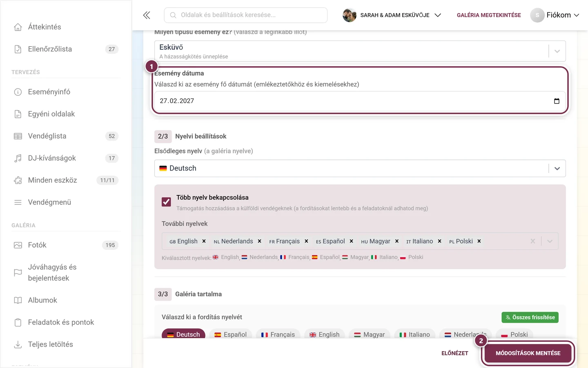588x368 pixels.
Task: Click Ellenőrzőlista badge 27
Action: point(112,49)
